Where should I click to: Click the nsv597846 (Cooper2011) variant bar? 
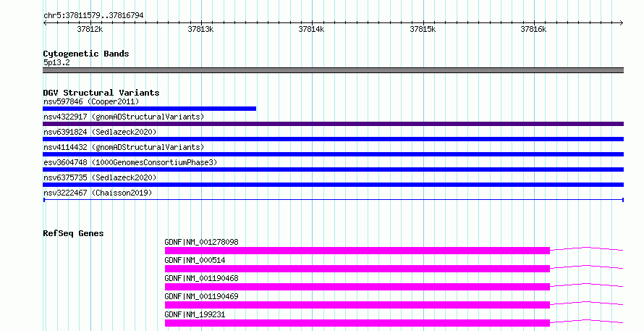tap(150, 109)
